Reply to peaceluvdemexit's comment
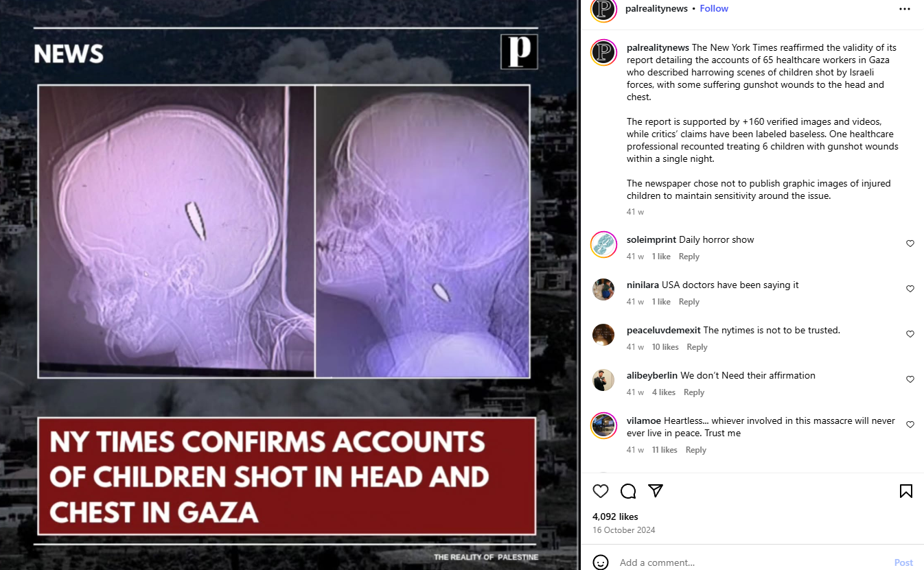 697,347
